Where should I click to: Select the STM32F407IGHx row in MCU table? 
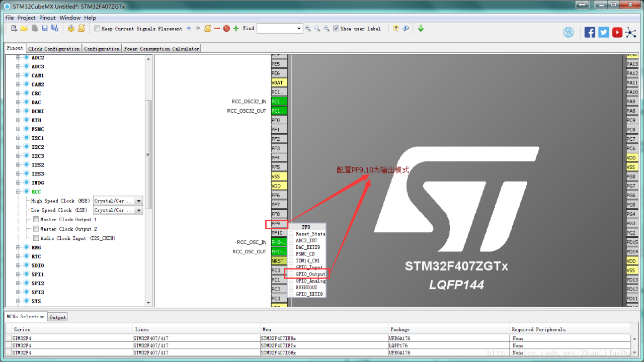coord(318,352)
